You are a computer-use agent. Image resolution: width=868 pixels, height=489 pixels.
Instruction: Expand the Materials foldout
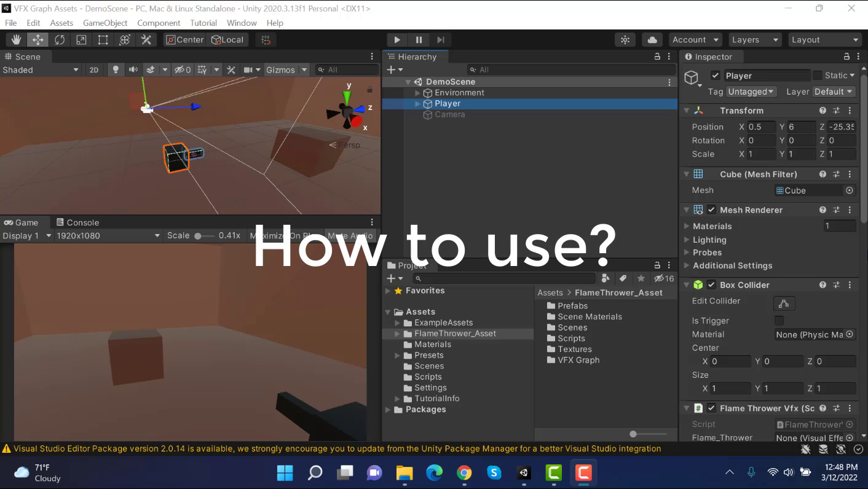(x=687, y=226)
